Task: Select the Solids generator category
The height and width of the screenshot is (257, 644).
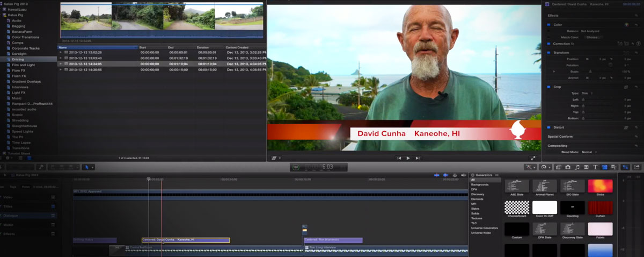Action: click(x=475, y=213)
